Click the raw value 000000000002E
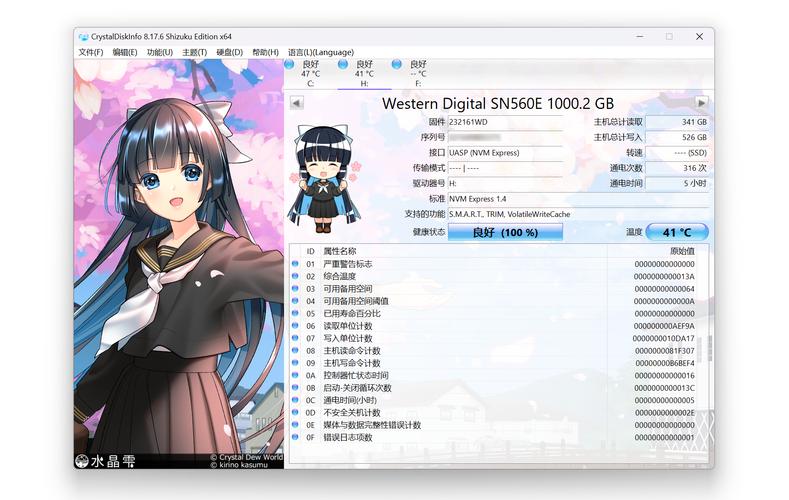789x500 pixels. tap(665, 412)
